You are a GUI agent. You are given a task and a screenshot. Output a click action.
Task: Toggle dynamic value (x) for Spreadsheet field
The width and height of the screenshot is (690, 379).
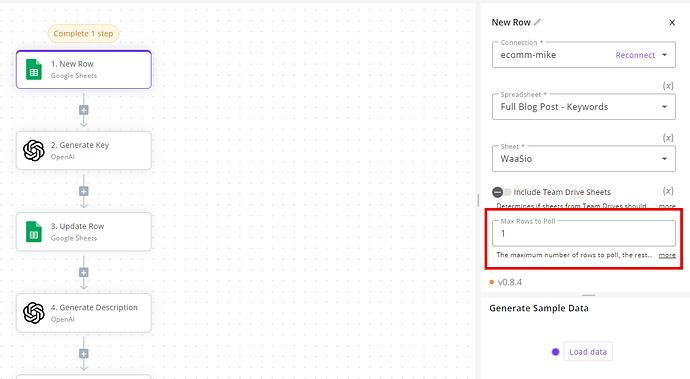(x=668, y=86)
